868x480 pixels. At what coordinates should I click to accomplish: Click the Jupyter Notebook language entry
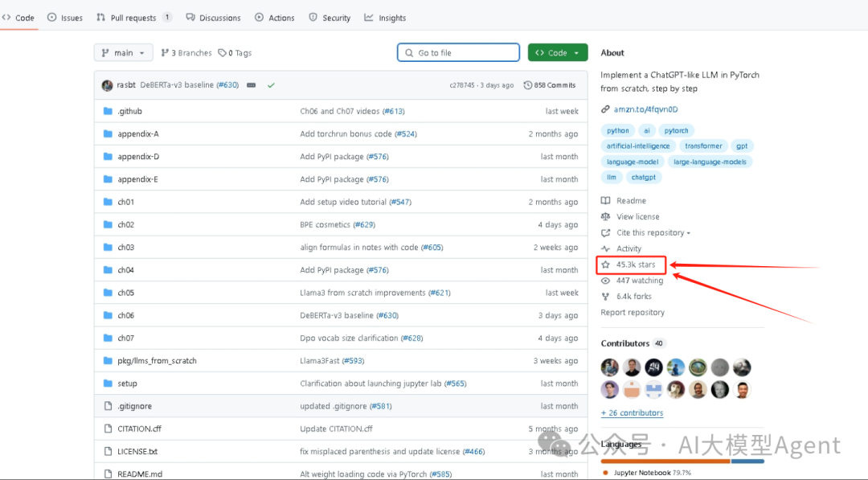646,473
